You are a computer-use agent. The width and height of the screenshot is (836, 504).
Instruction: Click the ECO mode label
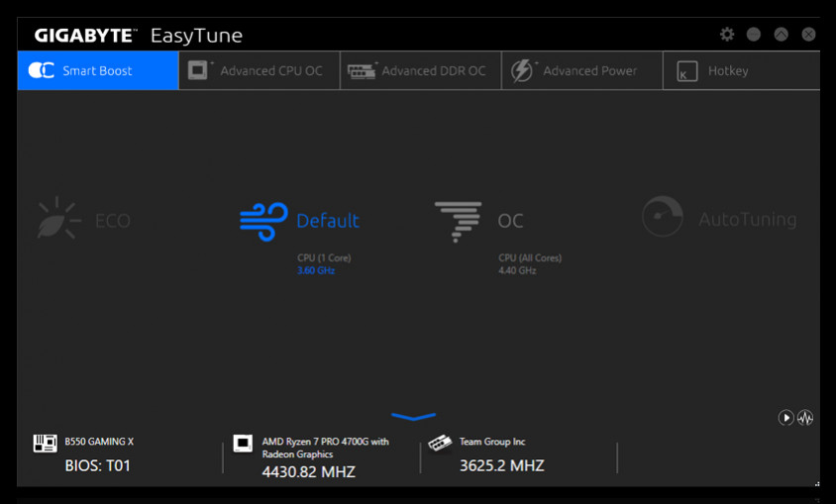(113, 221)
